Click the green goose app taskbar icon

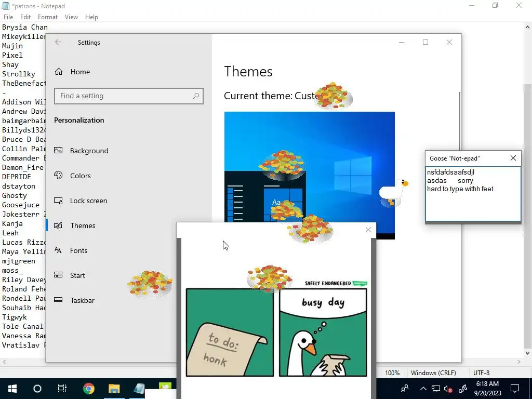tap(165, 386)
